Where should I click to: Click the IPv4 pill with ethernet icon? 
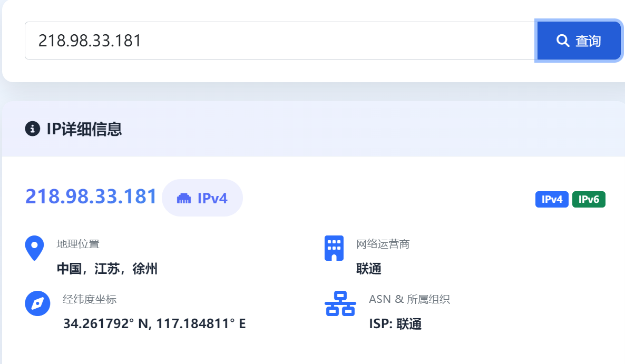202,198
